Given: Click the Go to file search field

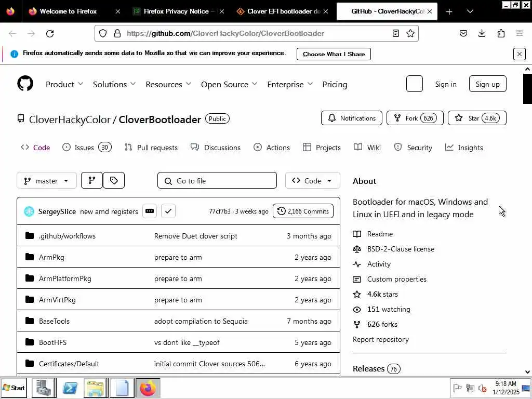Looking at the screenshot, I should coord(217,180).
